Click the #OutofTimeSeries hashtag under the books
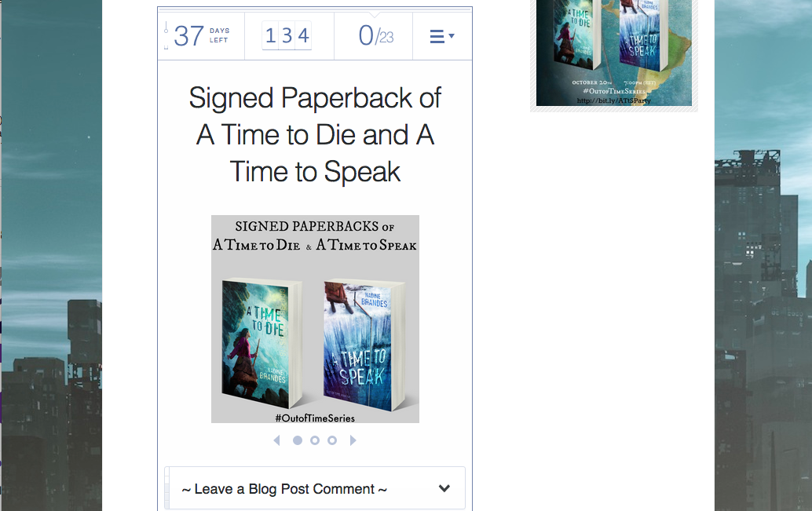Screen dimensions: 812x511 coord(315,418)
